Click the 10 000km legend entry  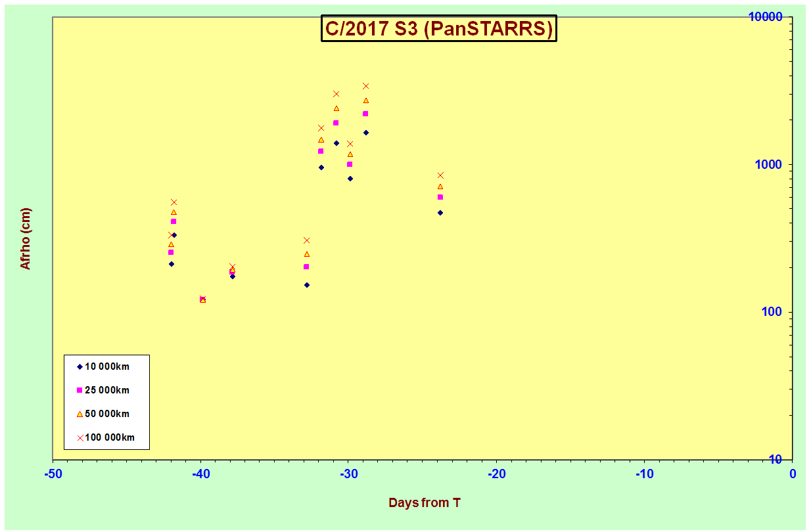tap(103, 366)
